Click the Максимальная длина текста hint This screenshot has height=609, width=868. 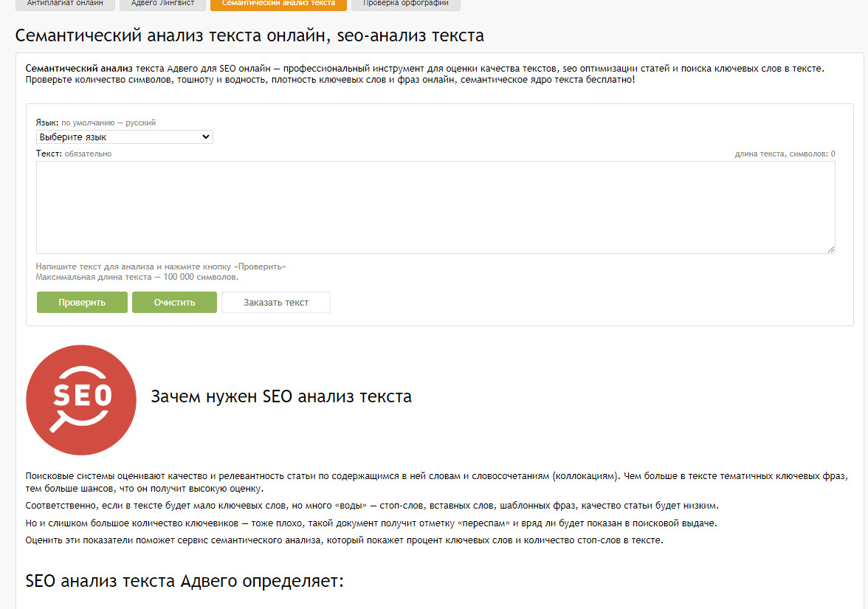coord(137,278)
